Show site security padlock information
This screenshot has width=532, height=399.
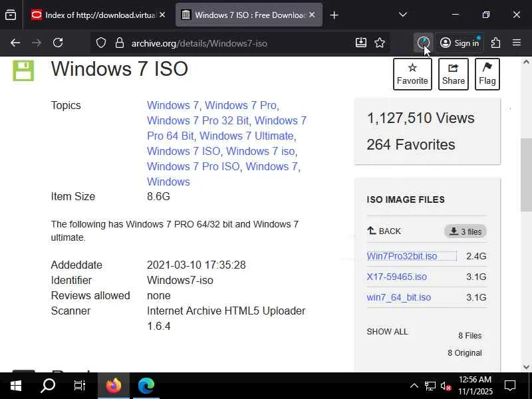119,43
